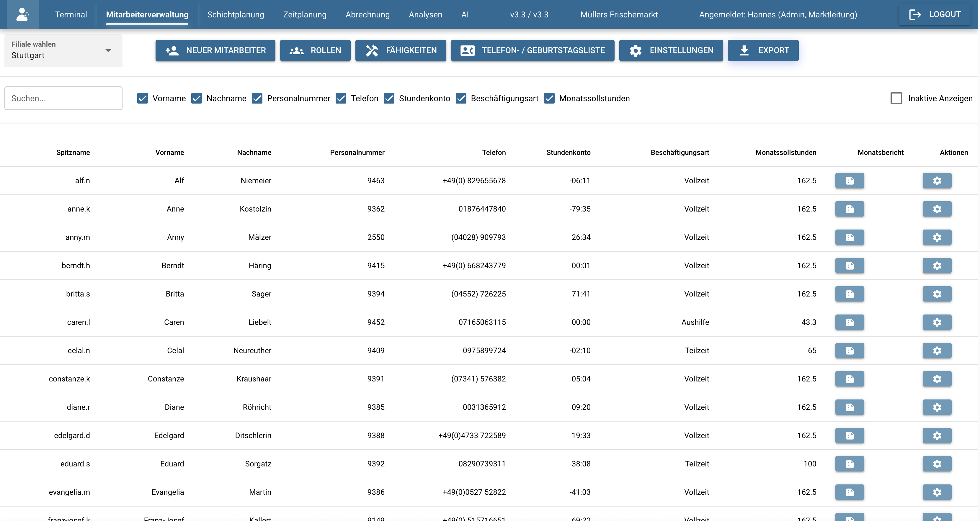Click the user profile icon in top-left
980x521 pixels.
(x=22, y=14)
